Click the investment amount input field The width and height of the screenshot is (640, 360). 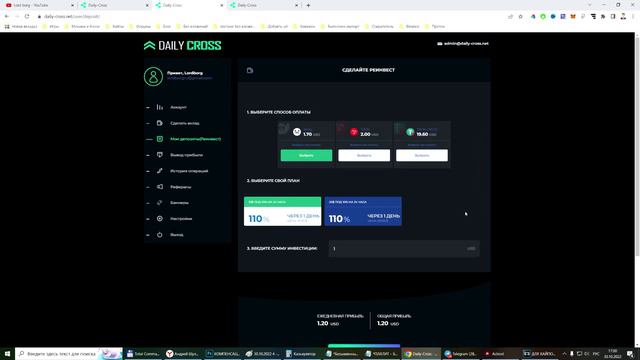pos(404,249)
